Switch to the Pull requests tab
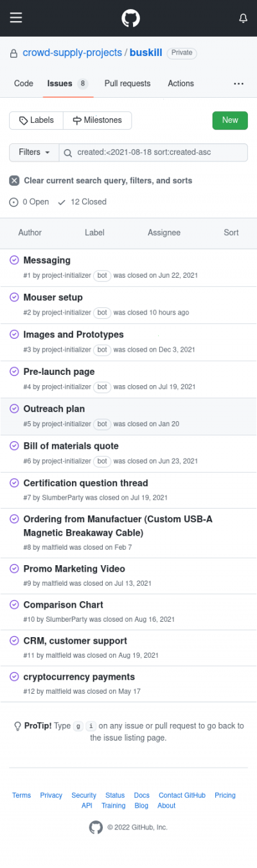The width and height of the screenshot is (257, 868). click(127, 84)
